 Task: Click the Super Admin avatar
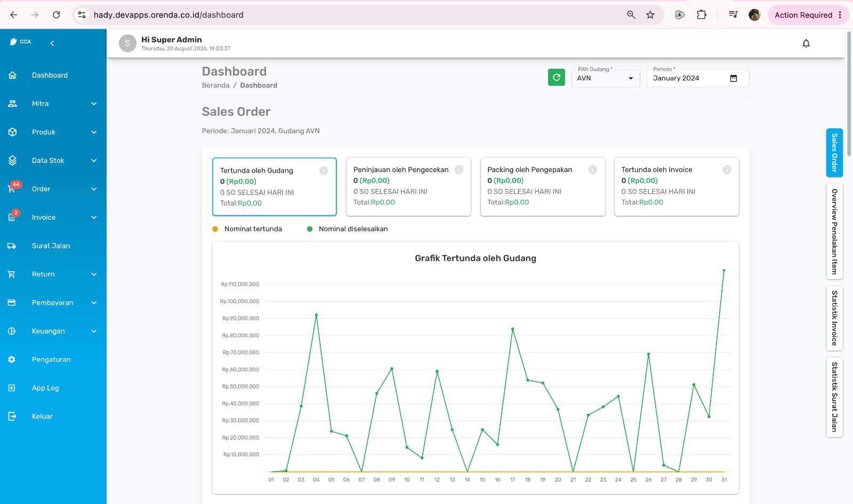pos(127,43)
